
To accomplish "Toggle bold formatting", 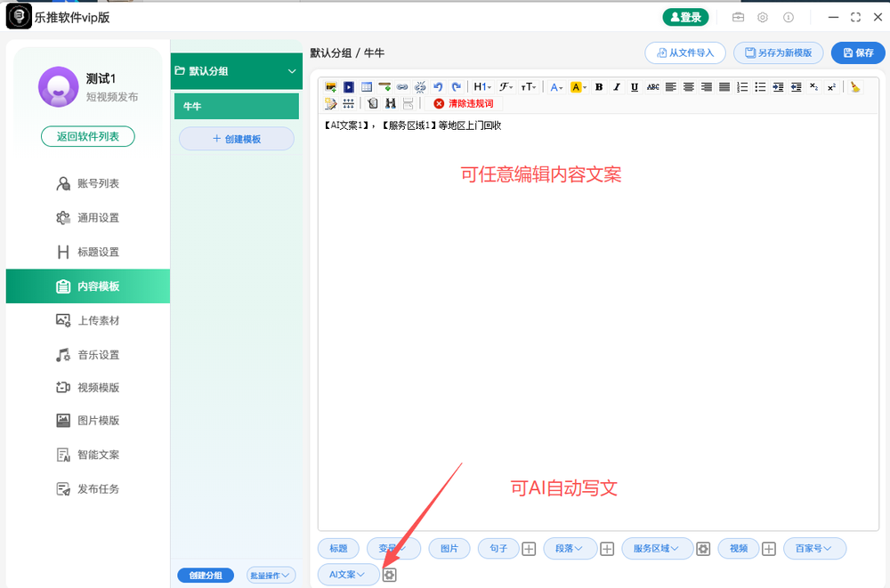I will coord(598,86).
